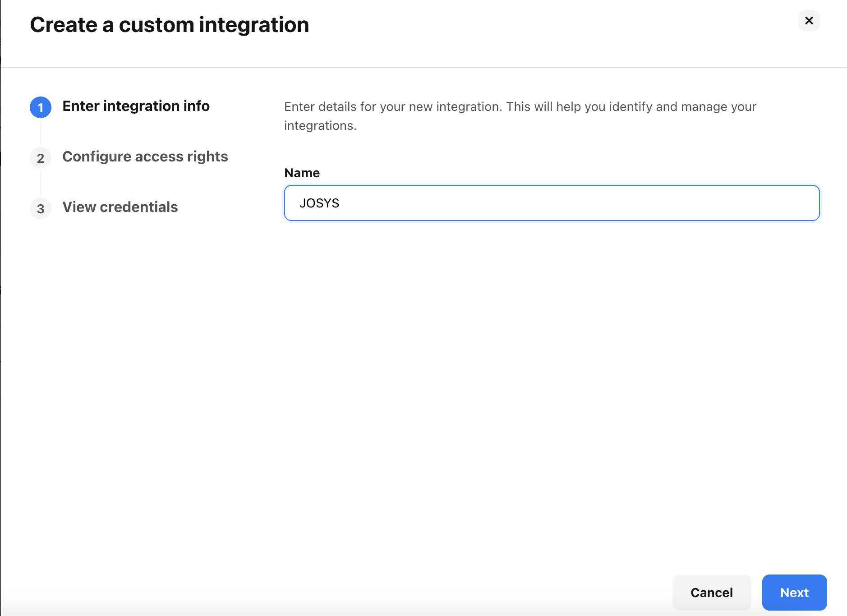Image resolution: width=847 pixels, height=616 pixels.
Task: Click the JOSYS text in Name field
Action: (x=319, y=203)
